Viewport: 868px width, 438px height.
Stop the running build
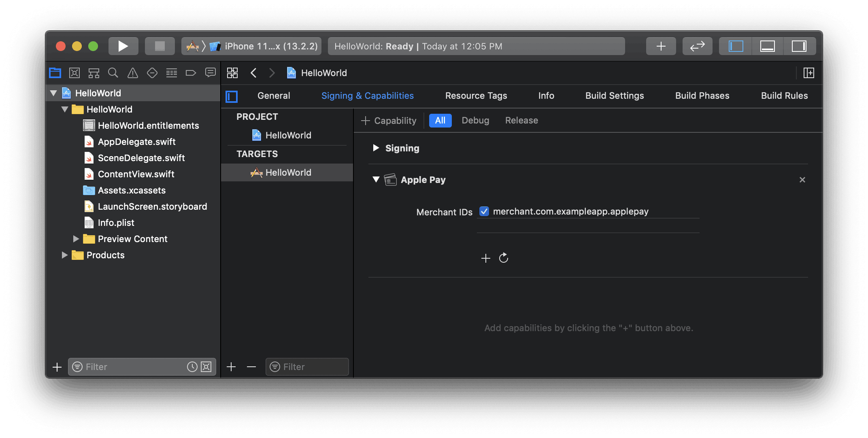pos(160,46)
